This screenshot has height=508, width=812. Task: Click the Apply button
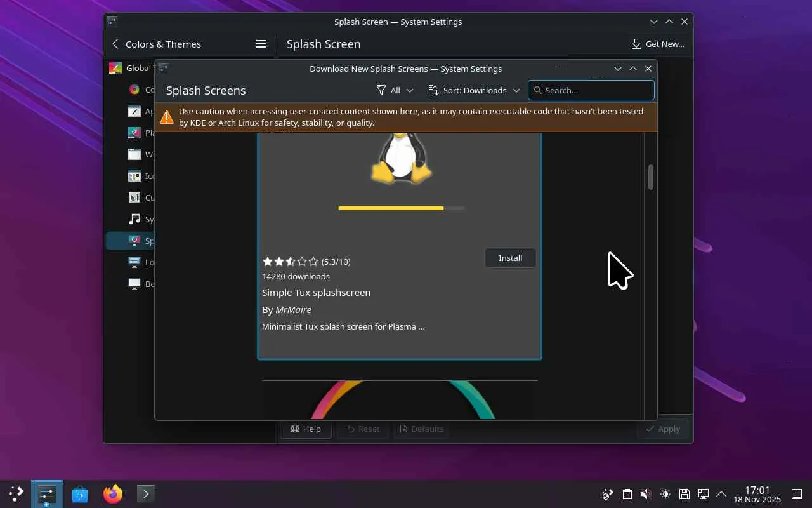(663, 429)
